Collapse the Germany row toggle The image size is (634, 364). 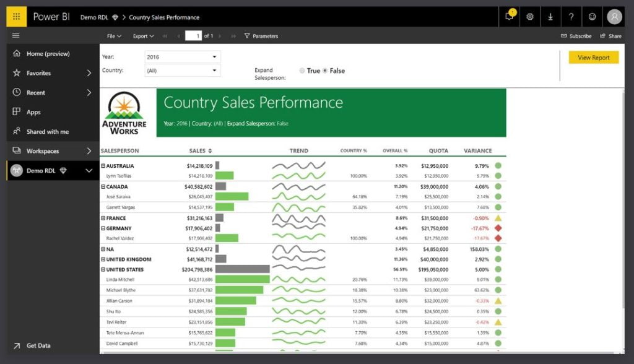pyautogui.click(x=103, y=228)
